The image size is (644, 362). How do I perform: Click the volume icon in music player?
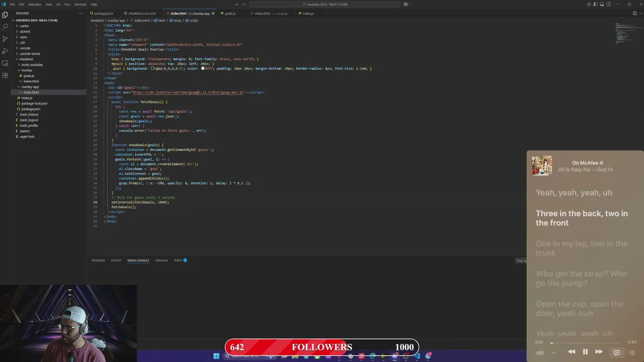pyautogui.click(x=540, y=352)
